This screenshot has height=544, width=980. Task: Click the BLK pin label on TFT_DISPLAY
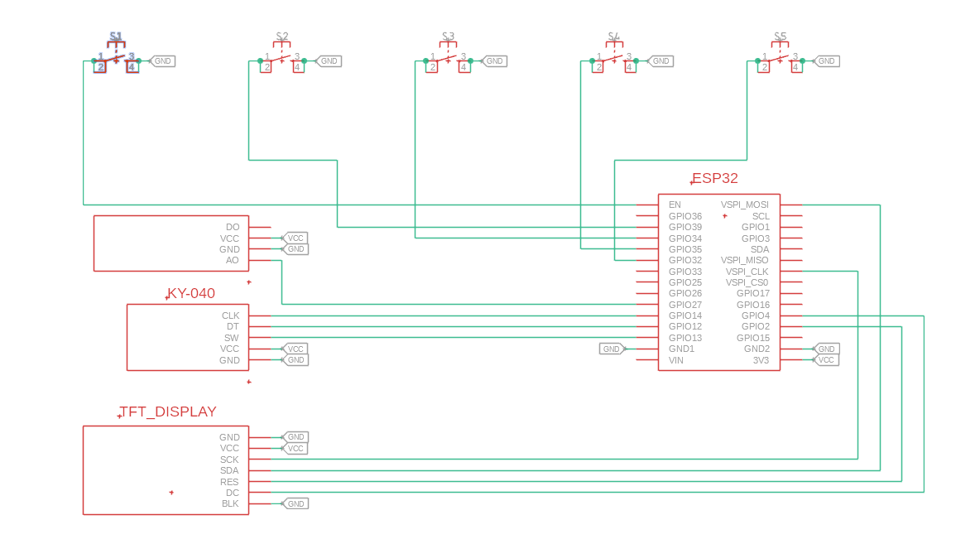click(x=231, y=503)
